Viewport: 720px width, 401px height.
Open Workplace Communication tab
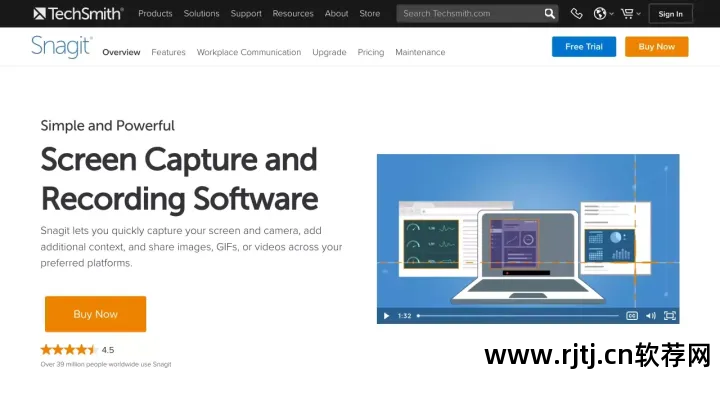pos(249,52)
